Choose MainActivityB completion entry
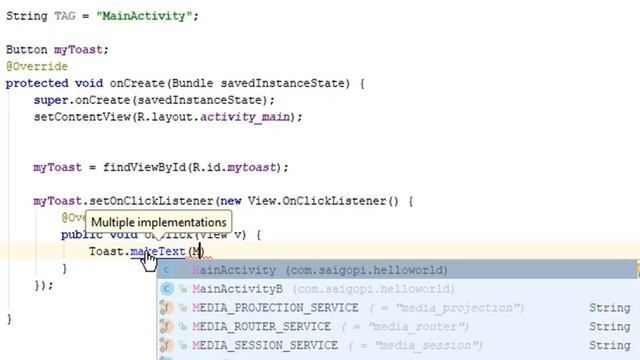 (x=397, y=289)
